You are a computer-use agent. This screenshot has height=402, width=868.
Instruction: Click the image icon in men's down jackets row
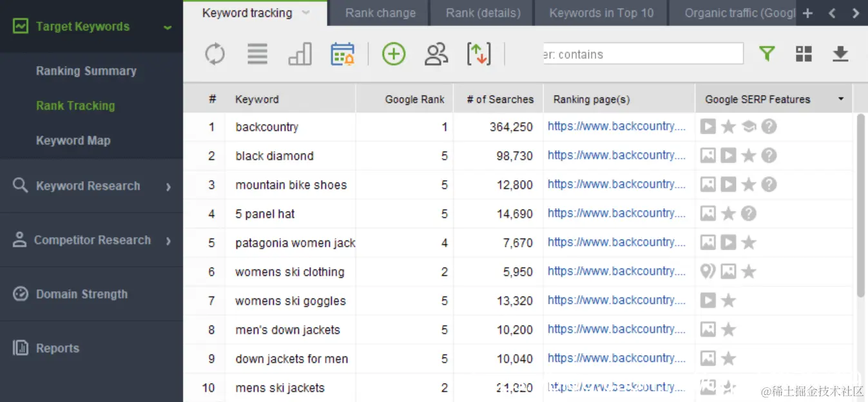click(x=708, y=329)
